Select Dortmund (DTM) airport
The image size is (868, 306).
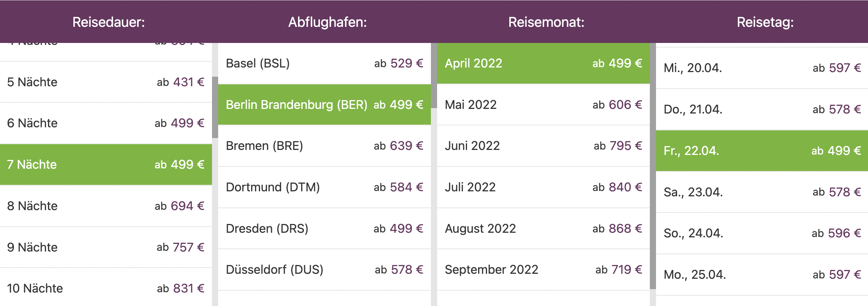pyautogui.click(x=325, y=187)
